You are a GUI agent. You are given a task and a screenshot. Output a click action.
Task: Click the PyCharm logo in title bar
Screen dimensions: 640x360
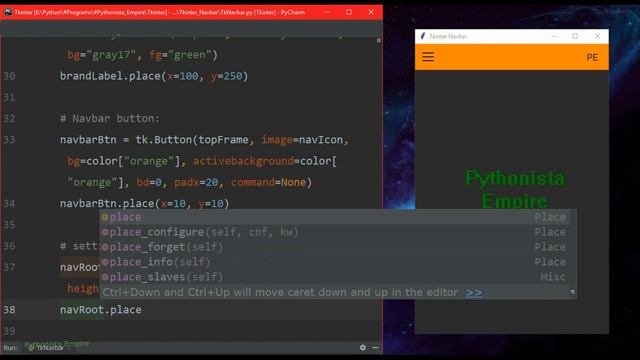coord(8,12)
